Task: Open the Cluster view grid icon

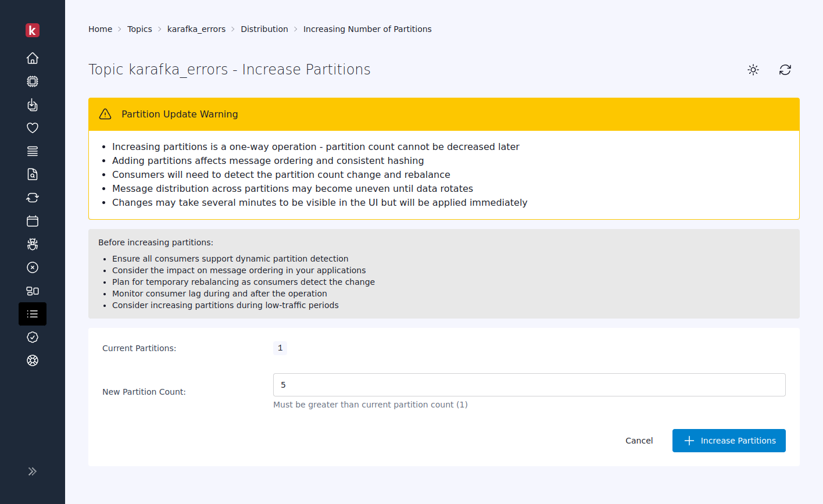Action: pyautogui.click(x=33, y=291)
